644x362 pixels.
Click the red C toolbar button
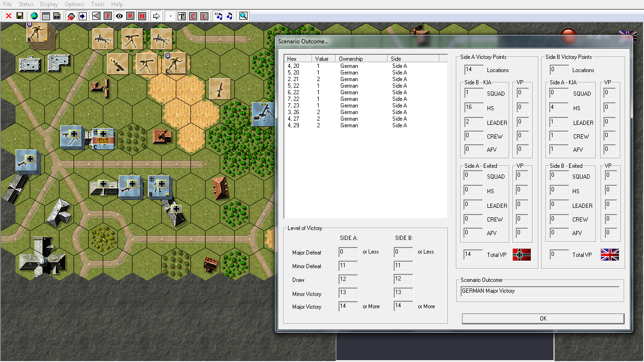click(x=193, y=16)
